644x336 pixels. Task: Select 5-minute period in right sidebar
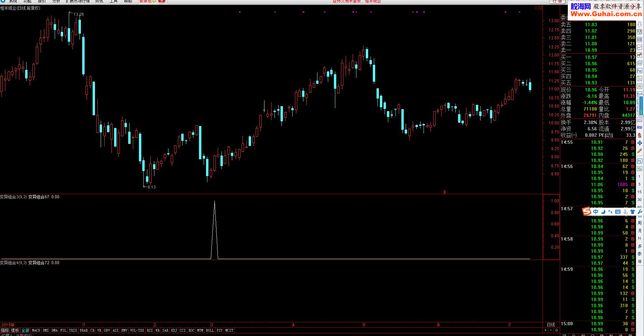tap(639, 184)
